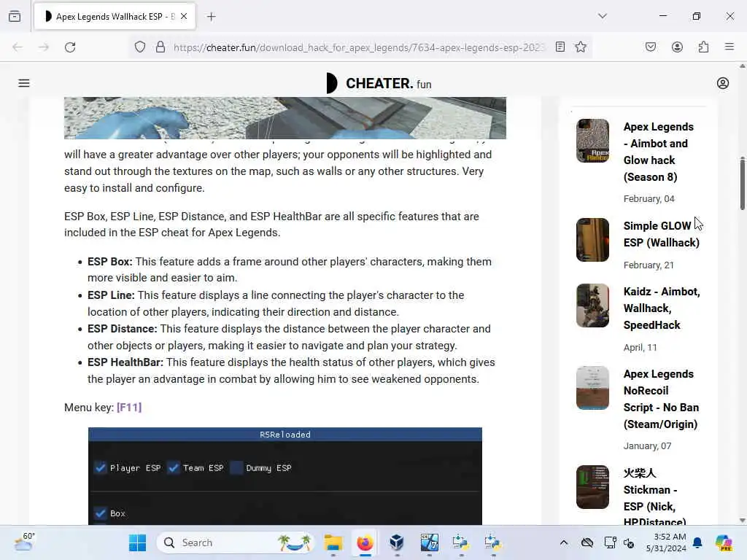Toggle Dummy ESP checkbox in cheat menu image
747x560 pixels.
click(236, 467)
